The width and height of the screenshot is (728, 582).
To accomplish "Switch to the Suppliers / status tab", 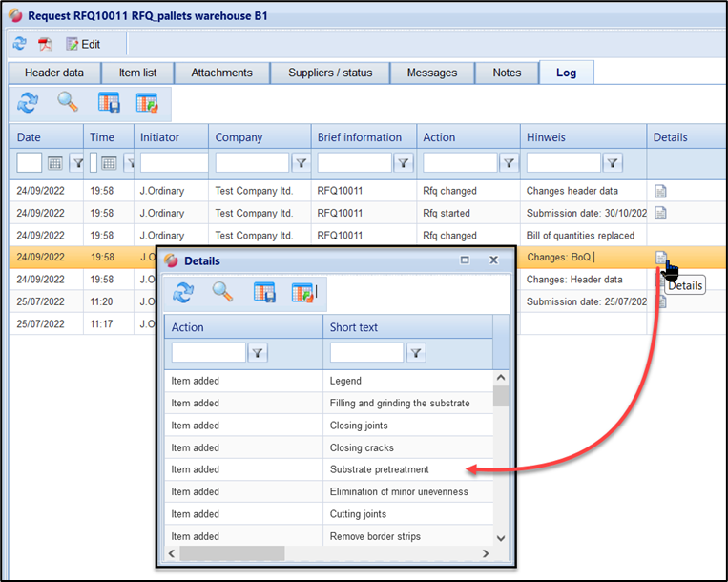I will [330, 73].
